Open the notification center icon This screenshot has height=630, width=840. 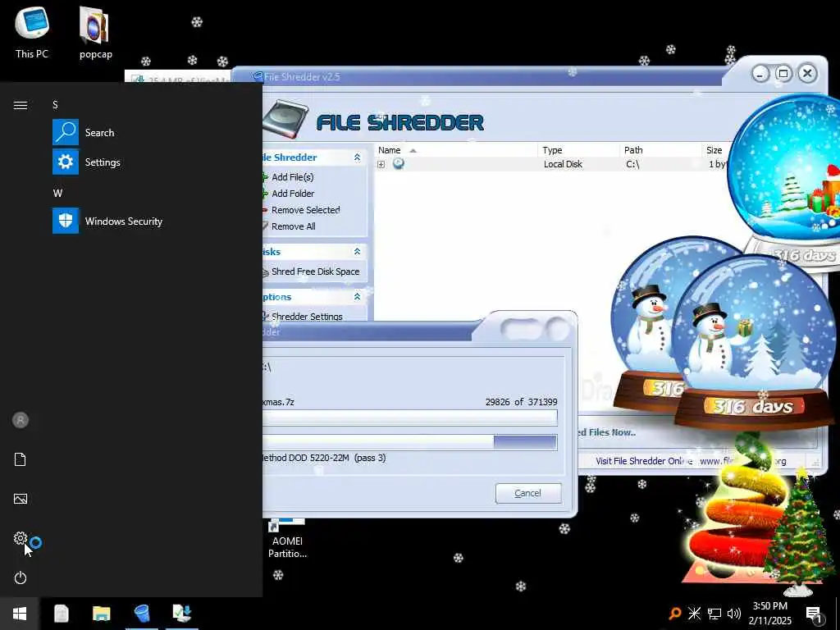point(815,614)
